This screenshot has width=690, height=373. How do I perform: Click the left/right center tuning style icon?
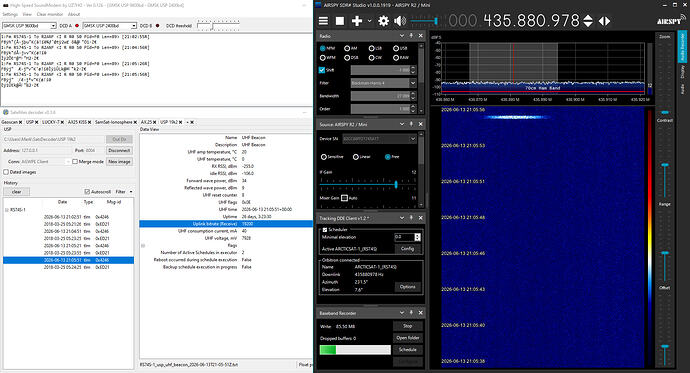point(605,21)
